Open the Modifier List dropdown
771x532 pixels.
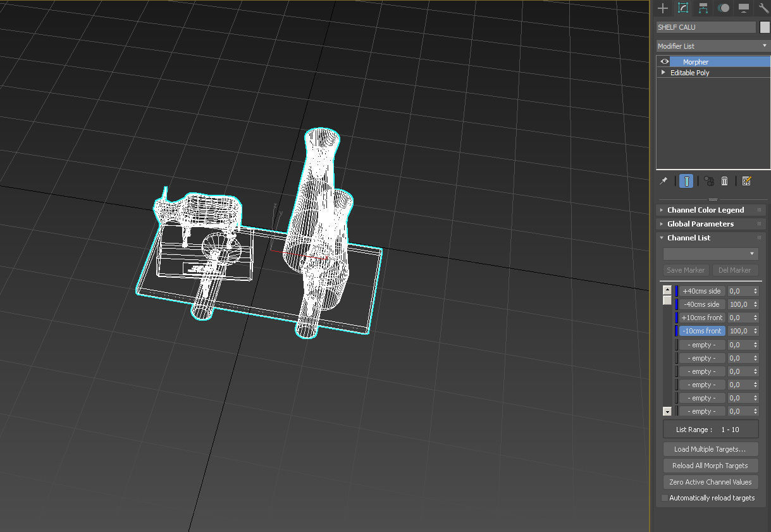click(x=713, y=46)
